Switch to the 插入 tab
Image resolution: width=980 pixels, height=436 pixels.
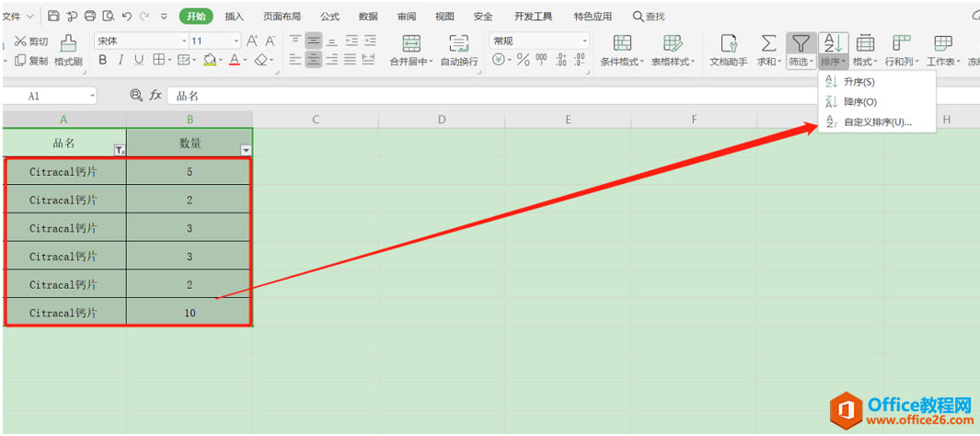tap(235, 17)
